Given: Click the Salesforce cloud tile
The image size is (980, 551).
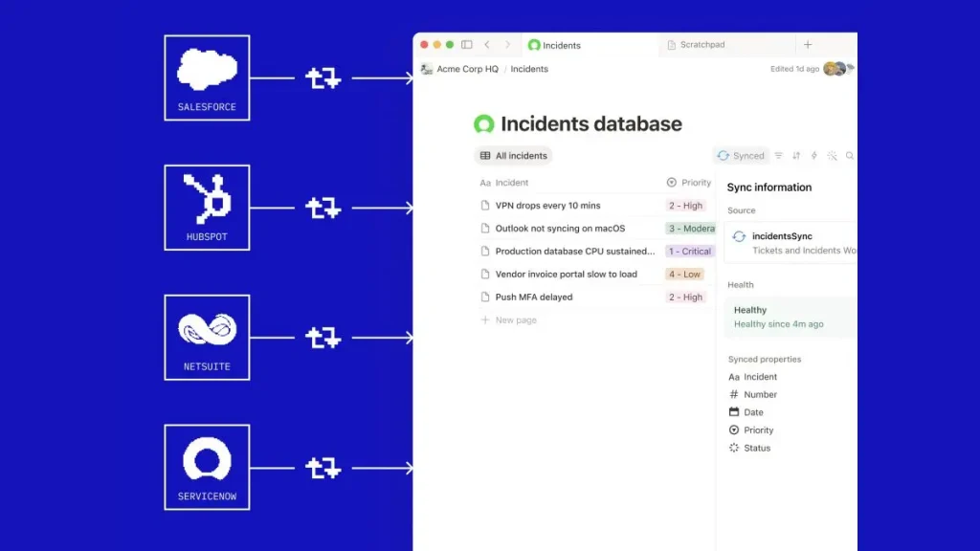Looking at the screenshot, I should point(207,78).
